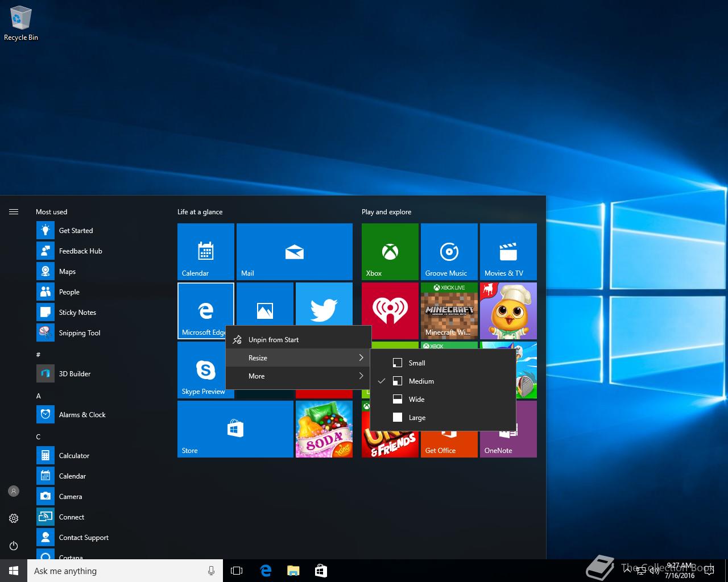Click the Play and explore heading
The height and width of the screenshot is (582, 728).
(386, 211)
